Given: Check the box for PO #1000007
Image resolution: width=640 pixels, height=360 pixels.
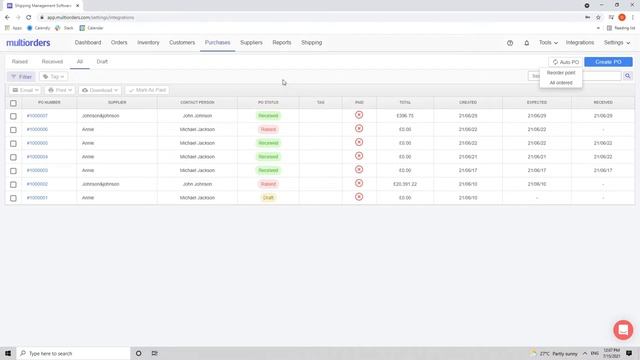Looking at the screenshot, I should pyautogui.click(x=13, y=116).
